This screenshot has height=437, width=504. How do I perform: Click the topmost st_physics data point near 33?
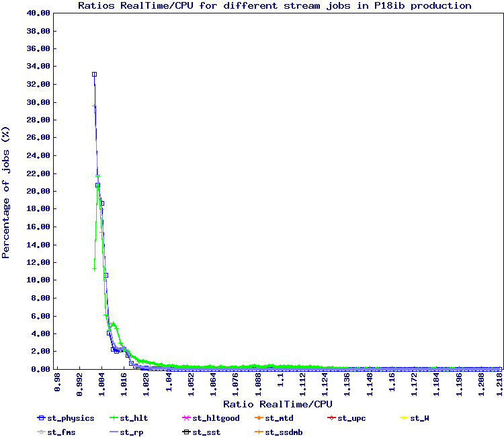coord(94,74)
